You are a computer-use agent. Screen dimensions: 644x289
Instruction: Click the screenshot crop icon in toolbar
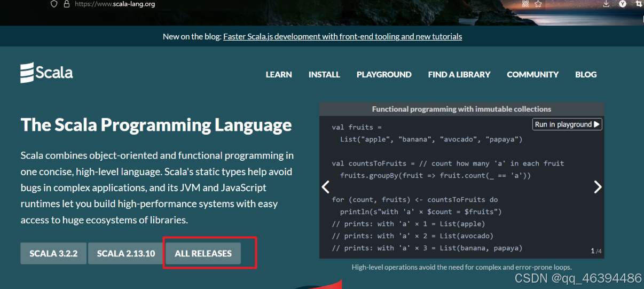(639, 4)
